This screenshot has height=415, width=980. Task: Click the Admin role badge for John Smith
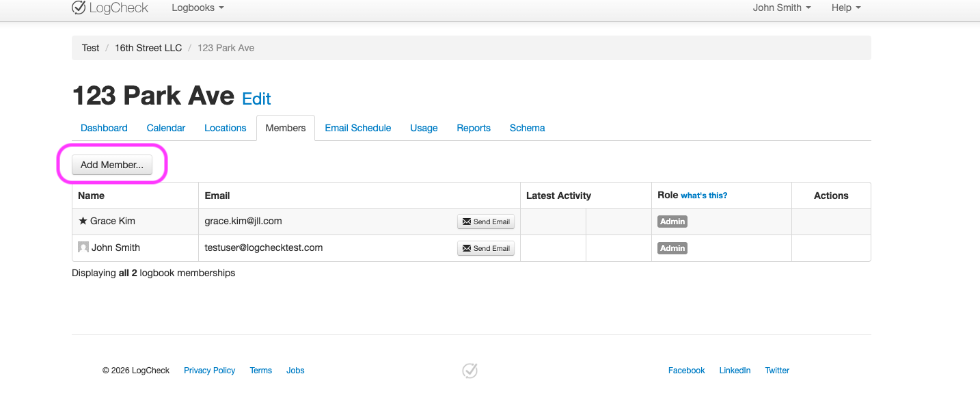click(672, 248)
